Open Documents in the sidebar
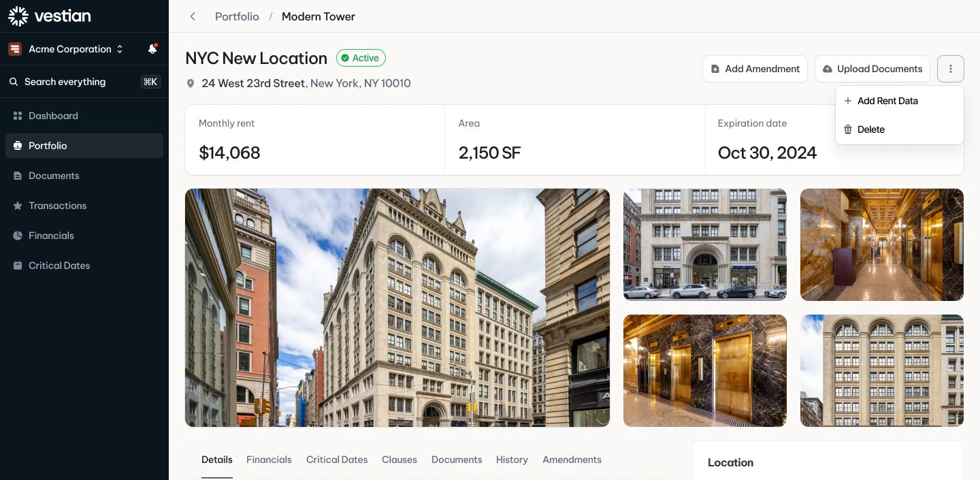980x480 pixels. [x=84, y=176]
